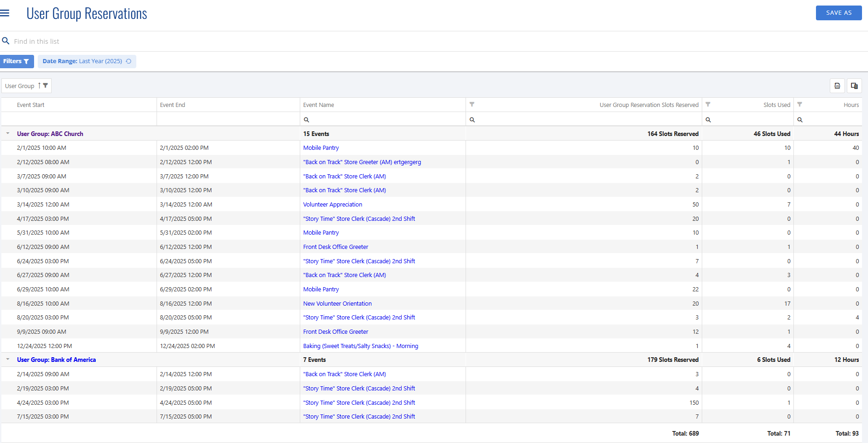Open Front Desk Office Greeter event on 9/9/2025
Viewport: 868px width, 443px height.
point(336,332)
